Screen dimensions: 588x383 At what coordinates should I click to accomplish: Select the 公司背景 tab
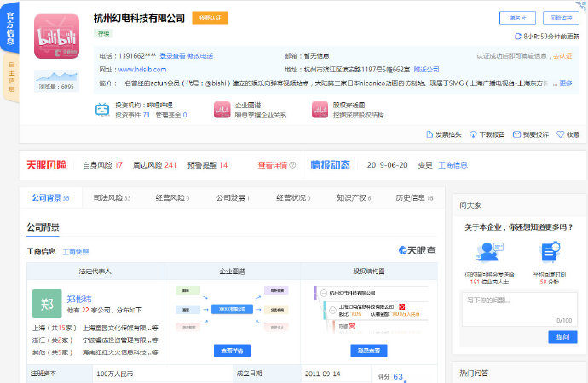pyautogui.click(x=50, y=198)
